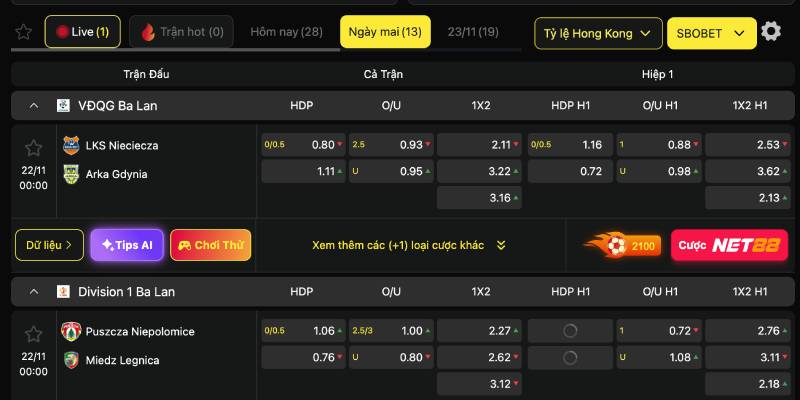Image resolution: width=800 pixels, height=400 pixels.
Task: Click the Miedz Legnica team crest
Action: point(70,360)
